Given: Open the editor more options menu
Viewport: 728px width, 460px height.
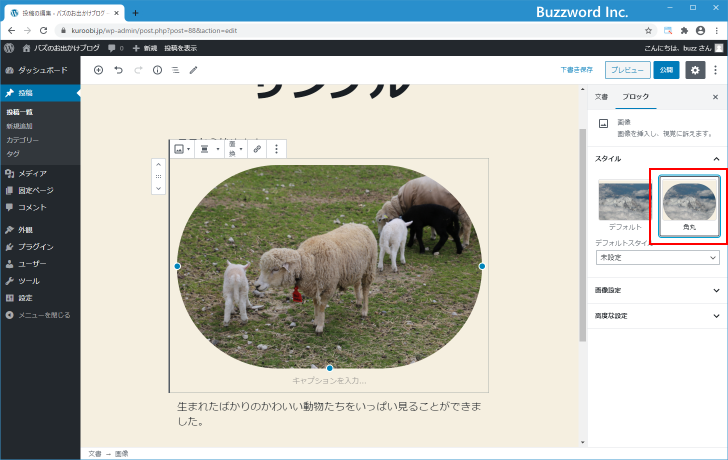Looking at the screenshot, I should pyautogui.click(x=715, y=70).
